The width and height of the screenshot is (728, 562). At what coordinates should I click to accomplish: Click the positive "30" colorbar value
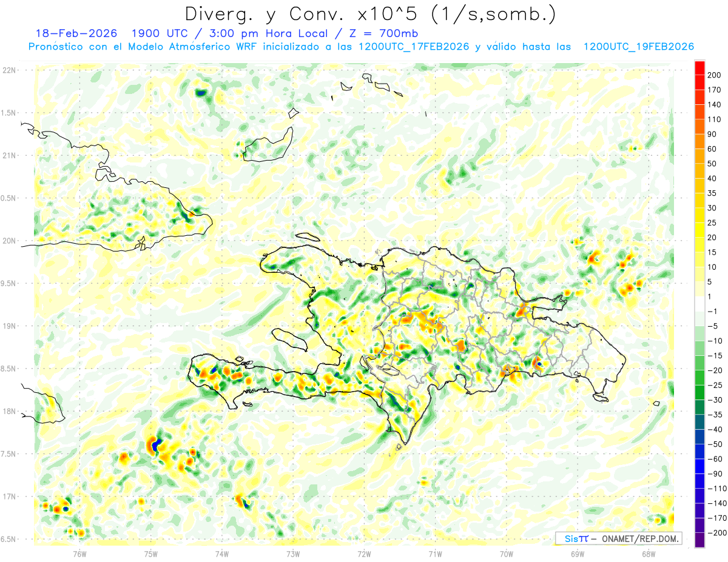(712, 208)
